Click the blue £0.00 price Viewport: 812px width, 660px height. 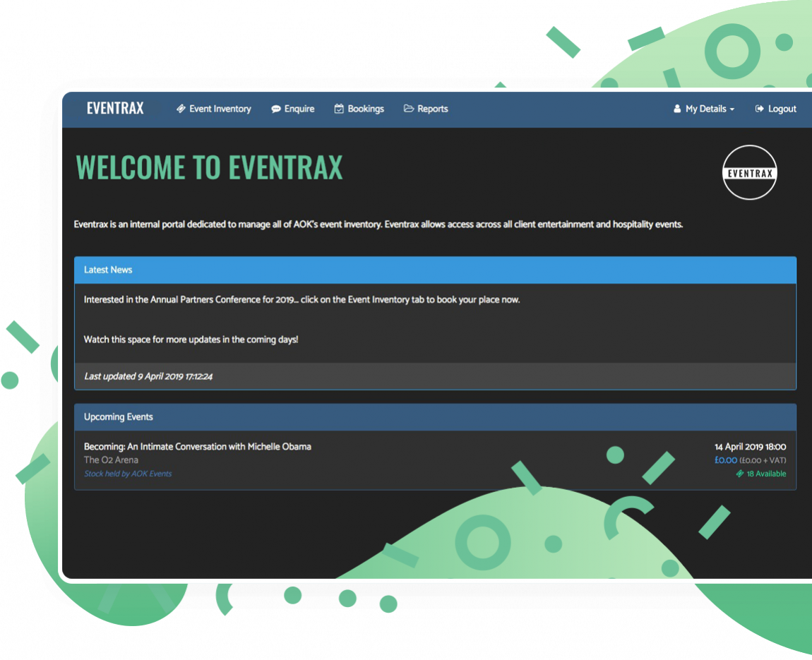pos(725,460)
